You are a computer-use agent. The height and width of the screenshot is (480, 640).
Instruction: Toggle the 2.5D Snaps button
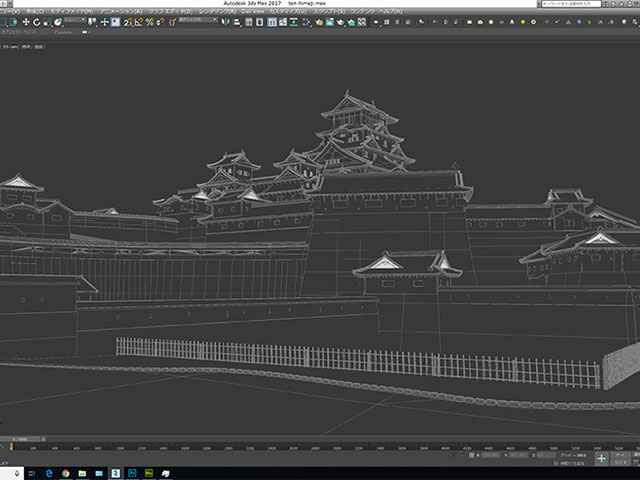128,21
